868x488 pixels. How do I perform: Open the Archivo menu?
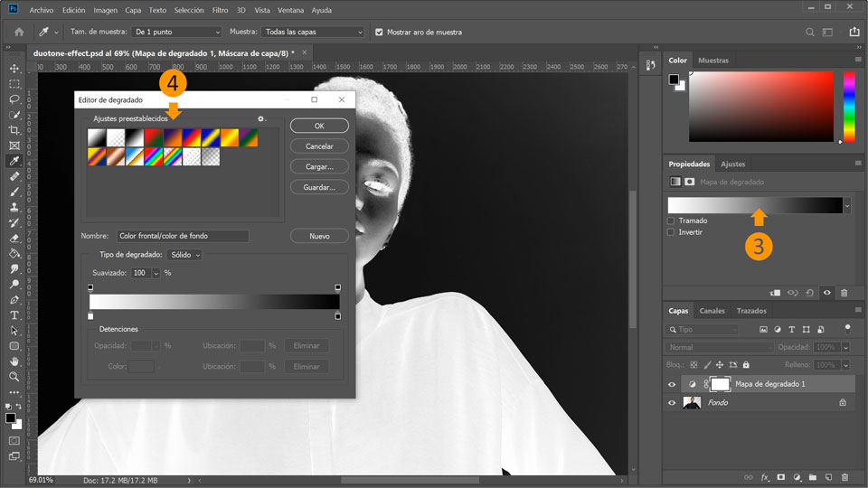click(x=42, y=10)
